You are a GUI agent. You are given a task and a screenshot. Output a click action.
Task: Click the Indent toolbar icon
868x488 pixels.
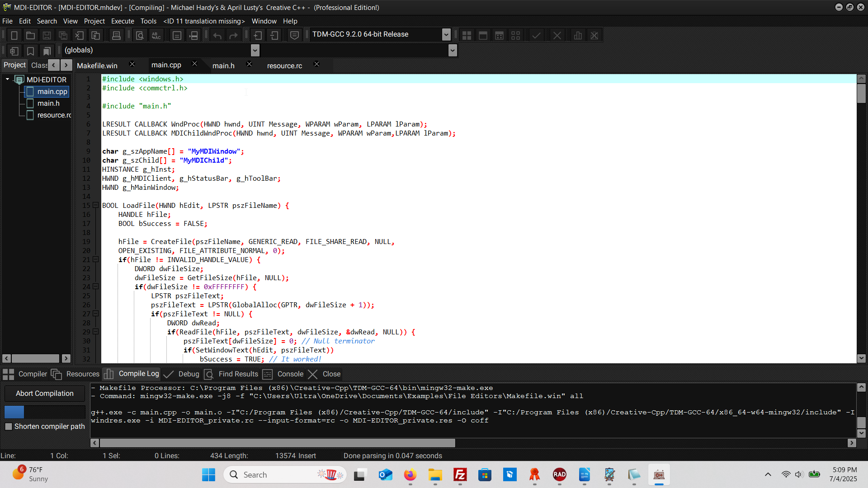click(258, 35)
